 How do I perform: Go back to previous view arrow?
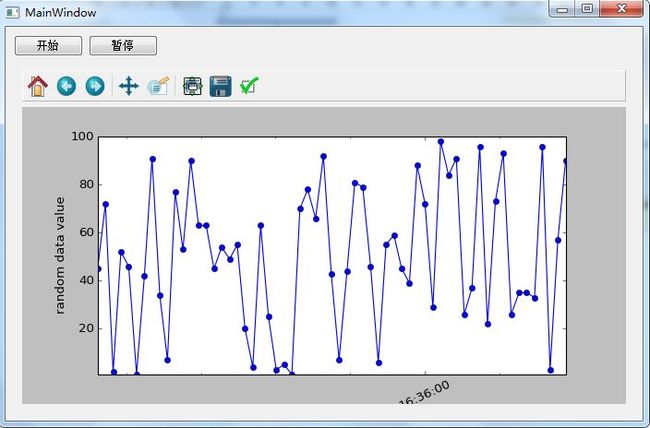(x=66, y=86)
